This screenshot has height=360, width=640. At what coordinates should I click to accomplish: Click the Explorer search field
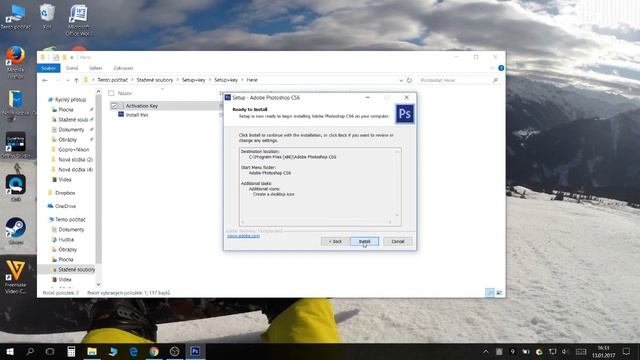[x=458, y=80]
